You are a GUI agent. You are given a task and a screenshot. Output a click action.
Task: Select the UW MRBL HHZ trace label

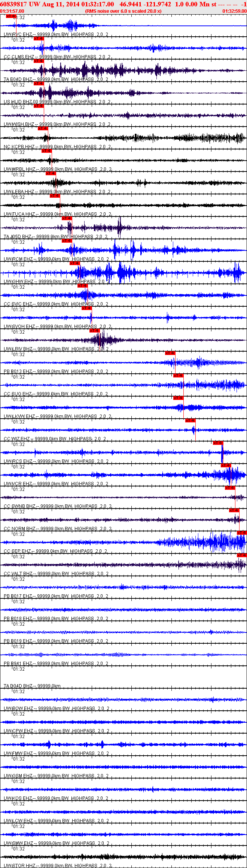click(58, 169)
